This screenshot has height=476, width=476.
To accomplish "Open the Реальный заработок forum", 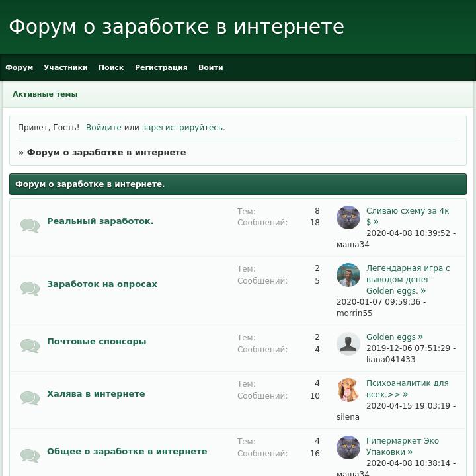I will 100,221.
